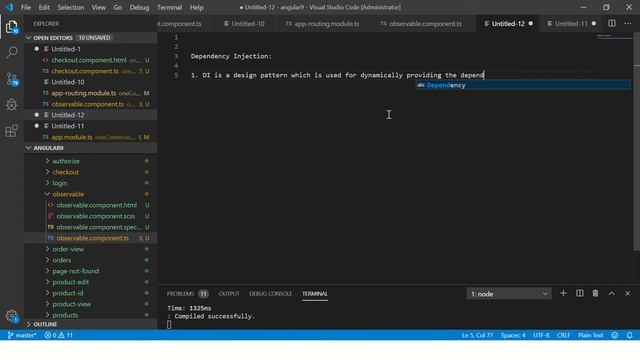Open the terminal selector '1: node' dropdown
Screen dimensions: 640x360
509,293
